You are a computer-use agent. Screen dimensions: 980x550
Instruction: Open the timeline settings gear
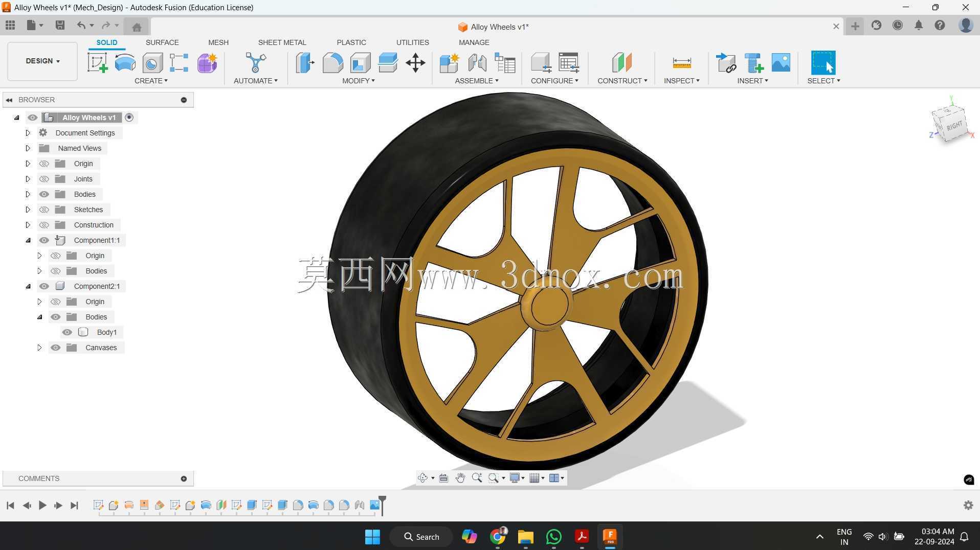click(x=968, y=505)
